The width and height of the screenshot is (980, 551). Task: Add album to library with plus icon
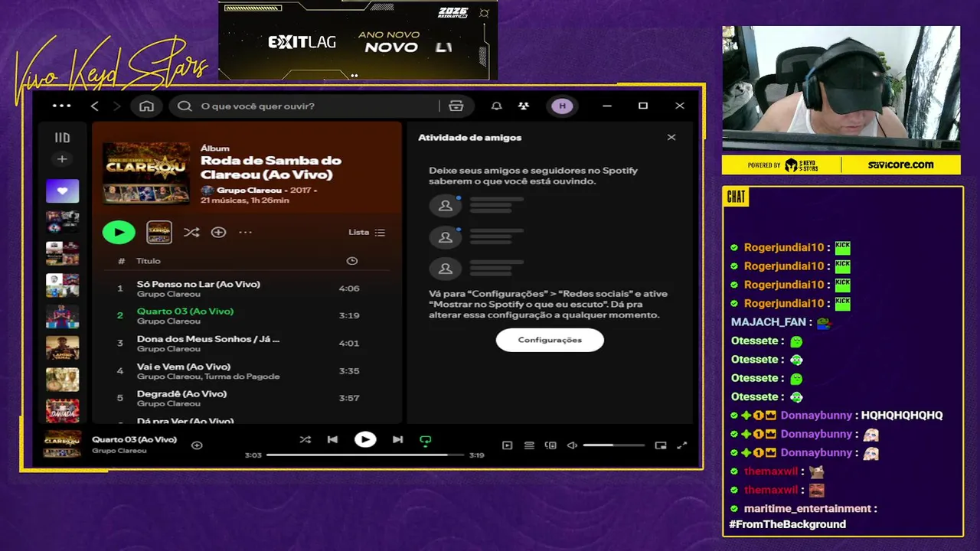pyautogui.click(x=218, y=232)
